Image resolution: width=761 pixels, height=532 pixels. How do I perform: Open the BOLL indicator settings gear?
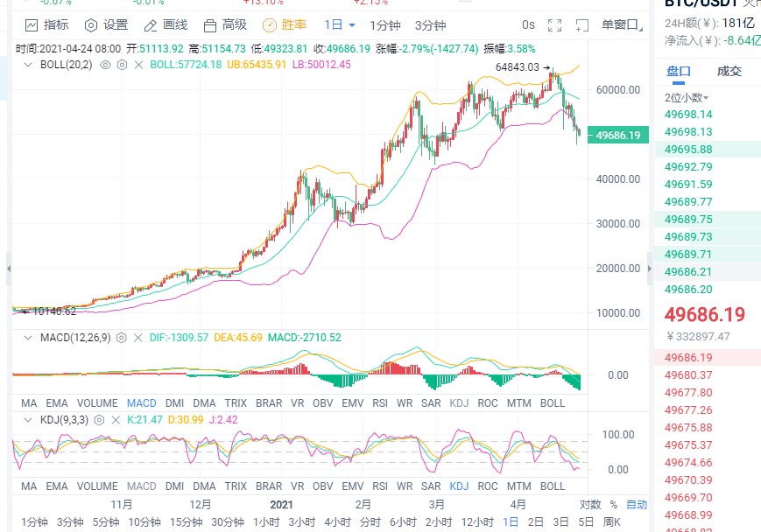point(121,65)
